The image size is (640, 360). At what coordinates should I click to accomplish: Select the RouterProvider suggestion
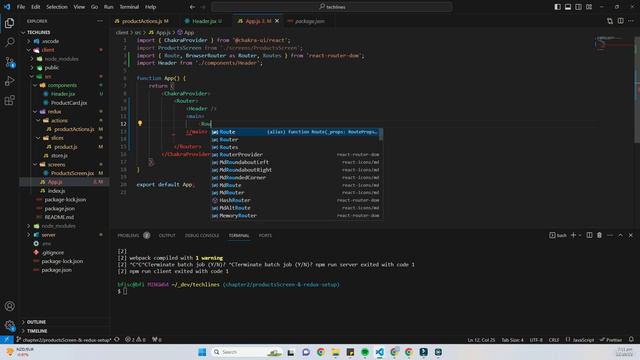coord(296,155)
